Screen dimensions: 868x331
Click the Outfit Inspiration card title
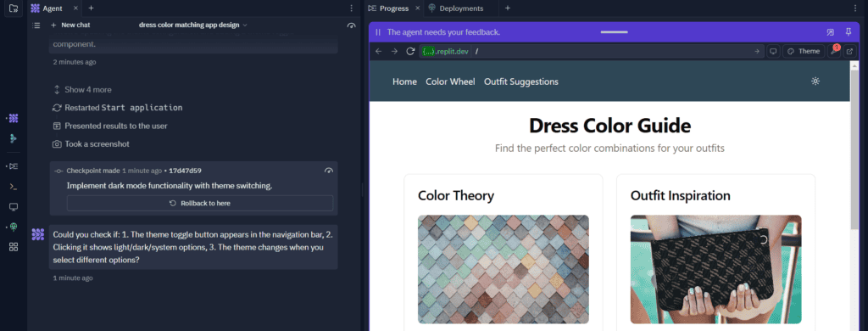(681, 195)
